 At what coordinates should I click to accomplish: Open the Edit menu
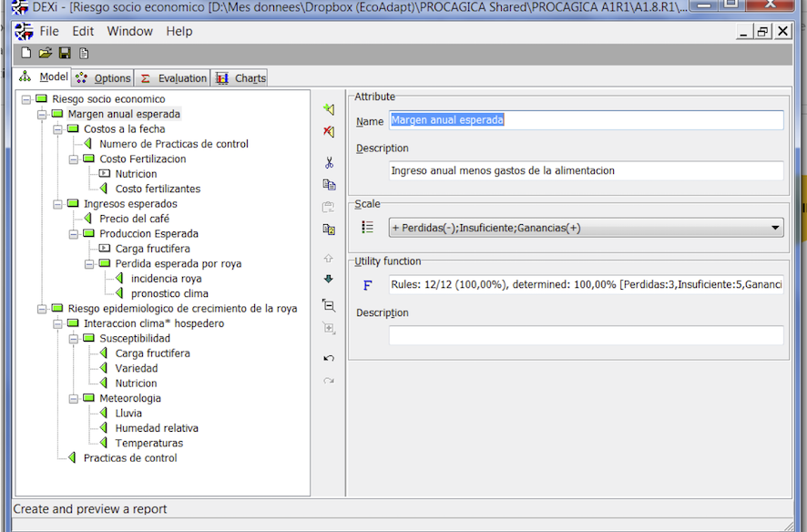click(83, 31)
